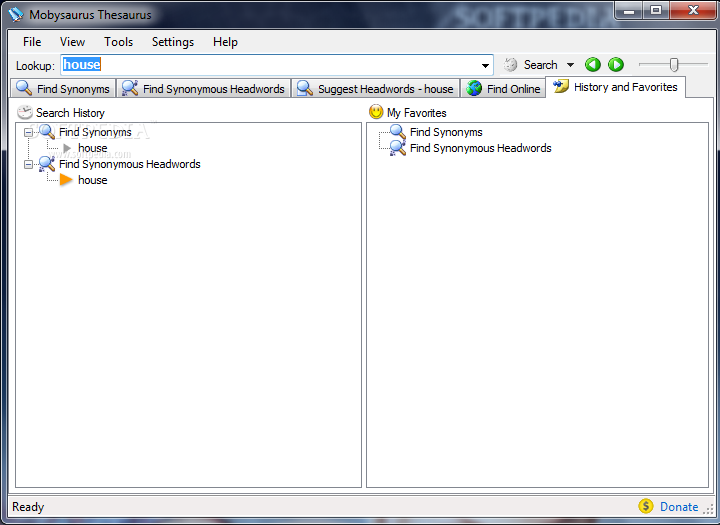720x525 pixels.
Task: Select the History and Favorites tab
Action: (615, 87)
